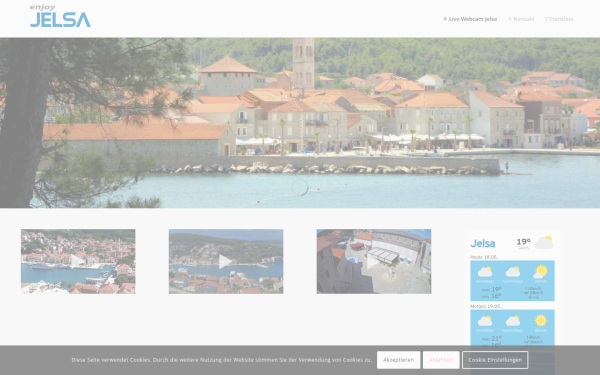
Task: Open the Live Webcam Jelsa menu item
Action: tap(470, 19)
